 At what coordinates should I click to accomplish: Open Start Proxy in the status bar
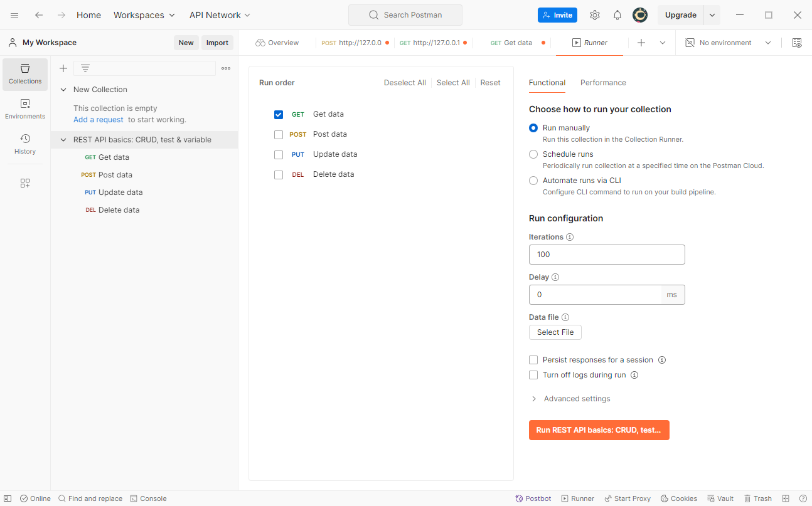click(628, 498)
